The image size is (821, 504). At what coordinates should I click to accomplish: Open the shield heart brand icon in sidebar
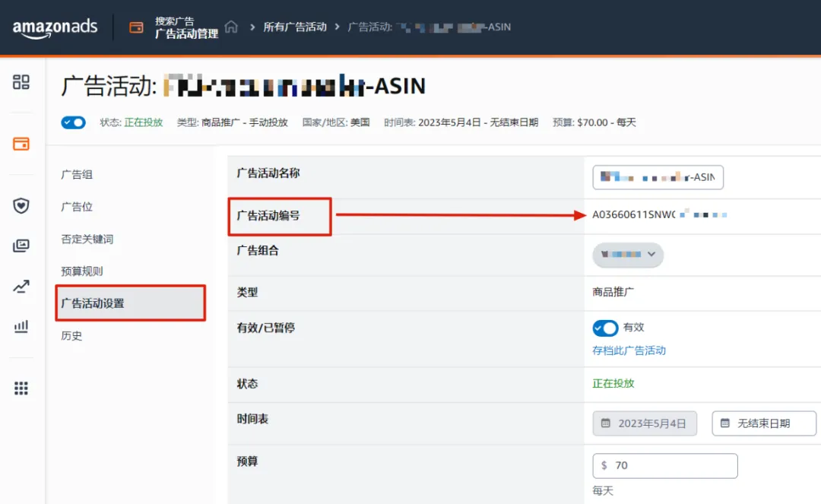(x=21, y=206)
